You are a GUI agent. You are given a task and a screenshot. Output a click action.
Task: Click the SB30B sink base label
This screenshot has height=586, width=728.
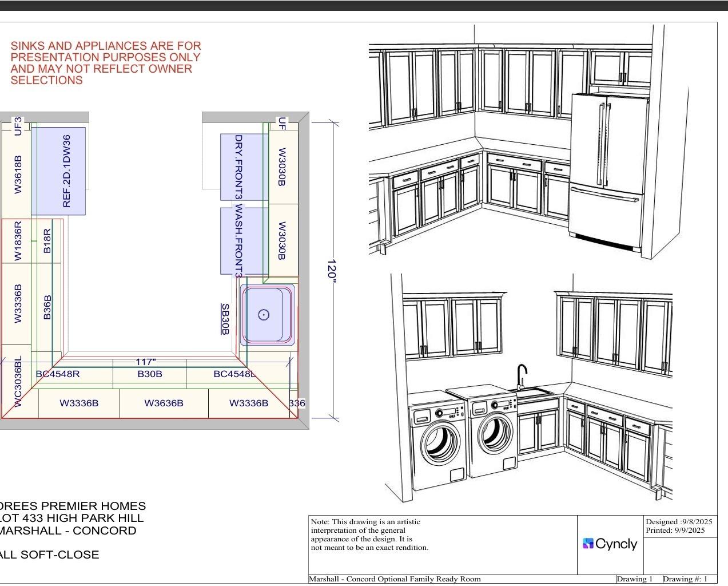pyautogui.click(x=225, y=319)
